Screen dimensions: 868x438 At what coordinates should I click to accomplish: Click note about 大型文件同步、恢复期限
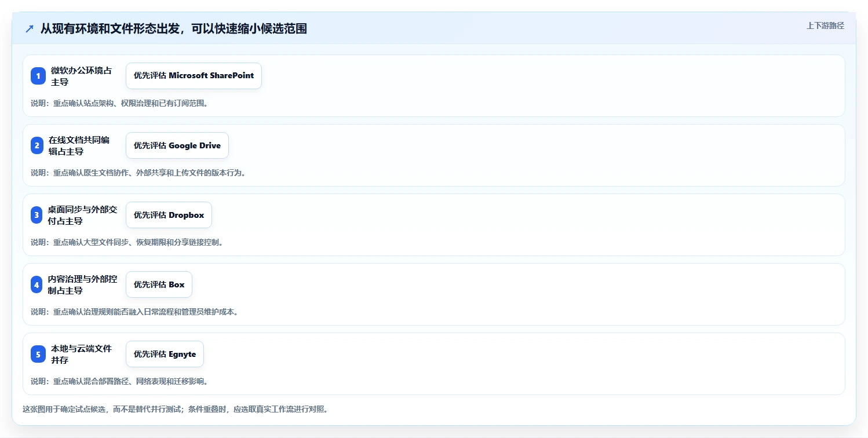point(127,242)
